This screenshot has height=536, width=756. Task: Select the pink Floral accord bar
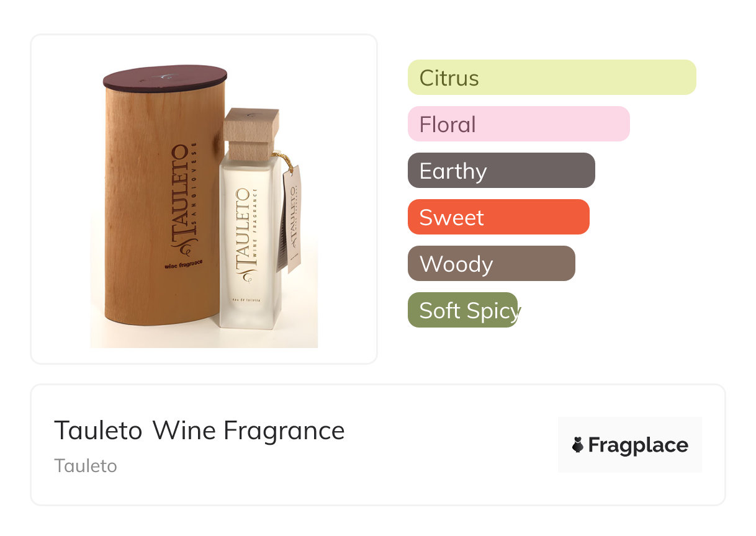(518, 124)
